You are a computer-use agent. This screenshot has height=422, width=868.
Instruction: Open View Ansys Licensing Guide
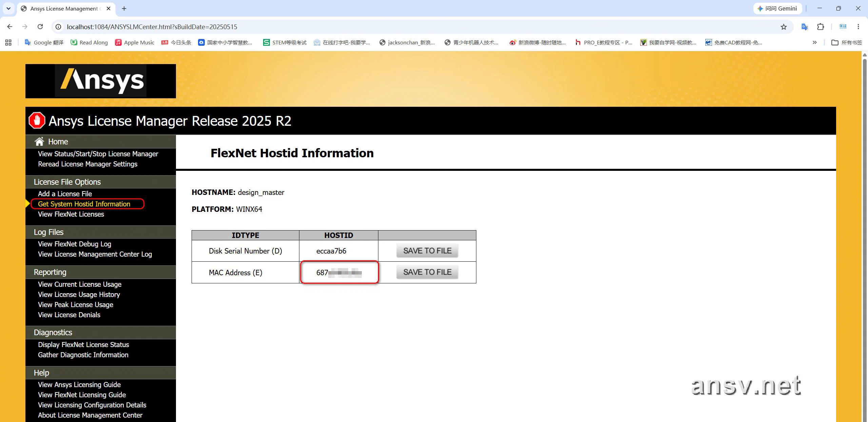(x=79, y=385)
